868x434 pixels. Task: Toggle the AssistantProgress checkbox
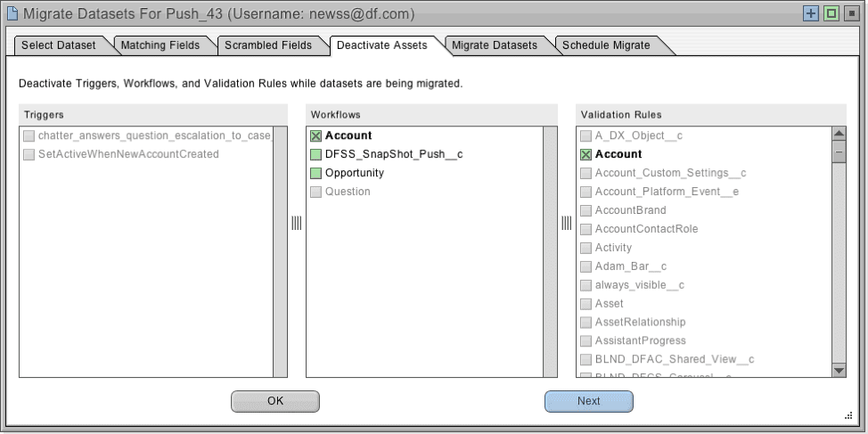[585, 341]
